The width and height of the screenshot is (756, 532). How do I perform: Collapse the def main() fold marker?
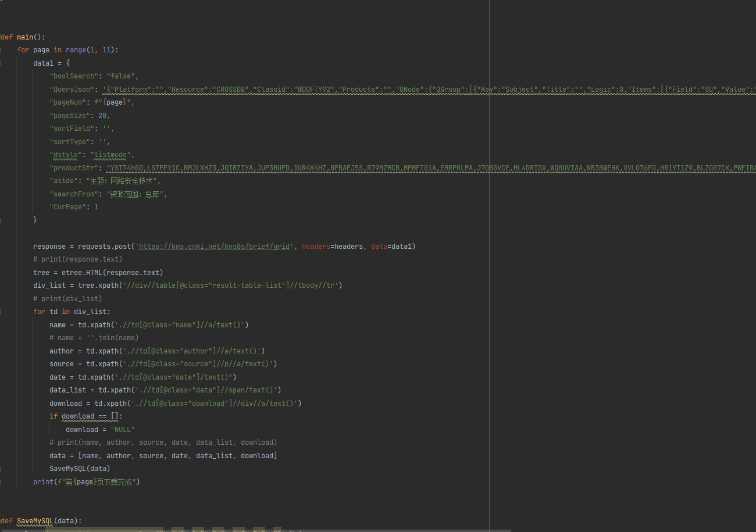click(x=1, y=37)
